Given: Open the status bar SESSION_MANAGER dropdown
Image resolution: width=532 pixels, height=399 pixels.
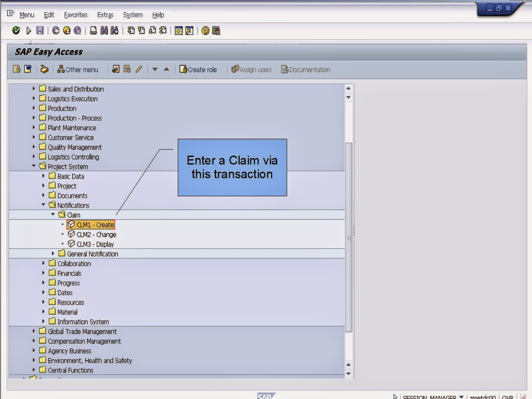Looking at the screenshot, I should point(461,397).
